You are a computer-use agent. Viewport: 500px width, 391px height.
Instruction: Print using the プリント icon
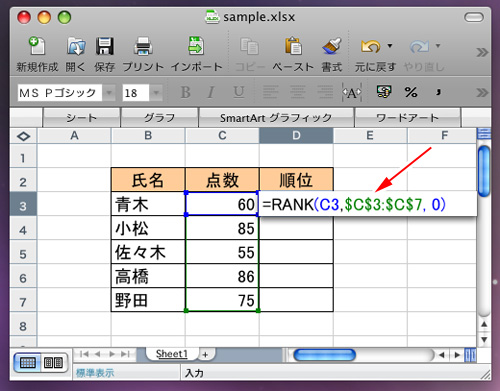click(x=143, y=46)
